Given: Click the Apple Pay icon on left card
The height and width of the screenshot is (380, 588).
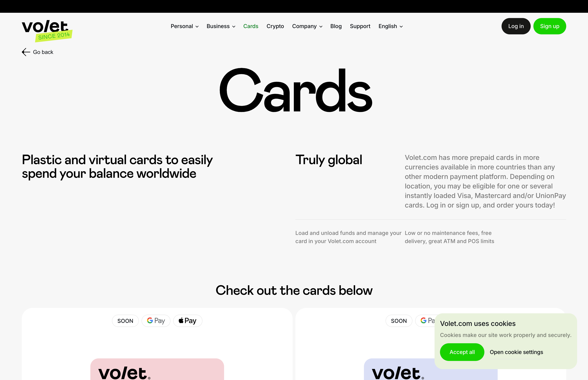Looking at the screenshot, I should pos(187,320).
